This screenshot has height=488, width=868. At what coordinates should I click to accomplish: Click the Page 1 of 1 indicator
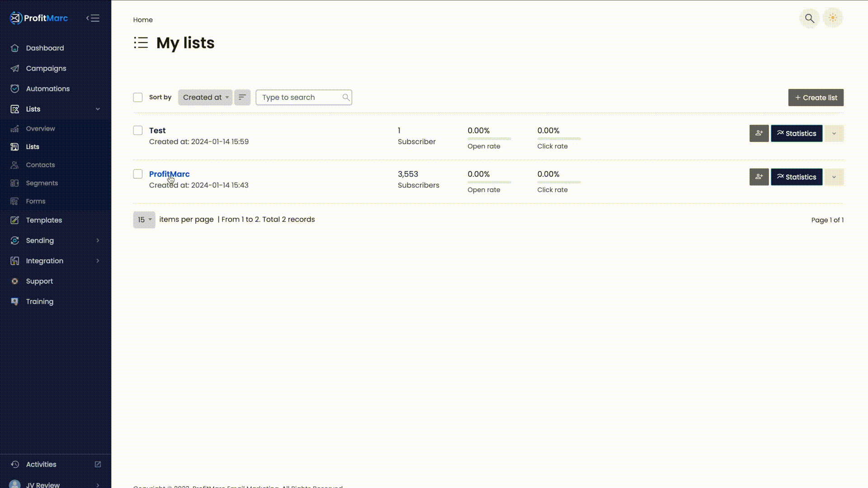pos(827,220)
